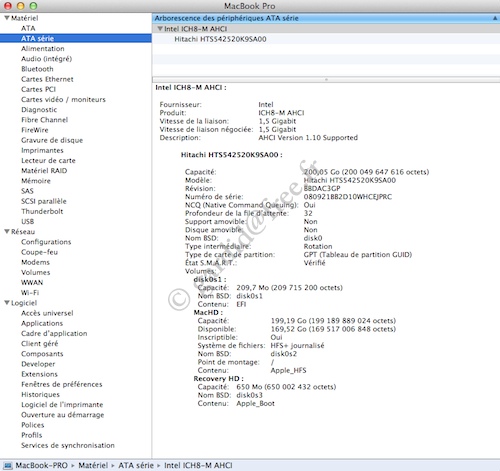The image size is (500, 471).
Task: Click AHCI Version 1.10 Supported text
Action: click(308, 138)
